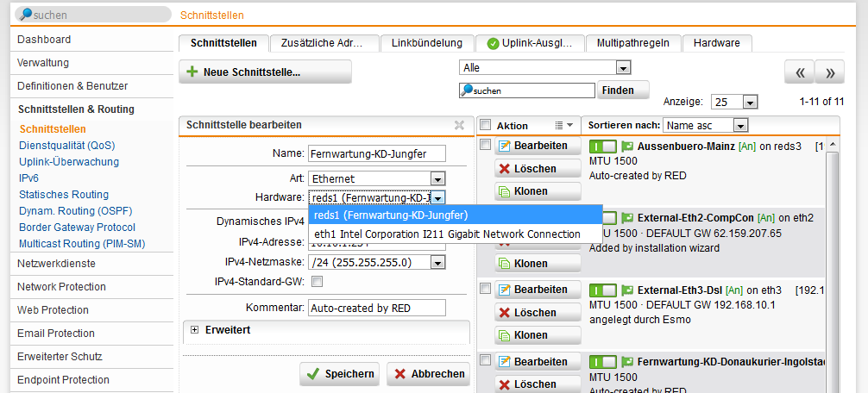Choose eth1 Intel Corporation I211 option

pos(455,234)
